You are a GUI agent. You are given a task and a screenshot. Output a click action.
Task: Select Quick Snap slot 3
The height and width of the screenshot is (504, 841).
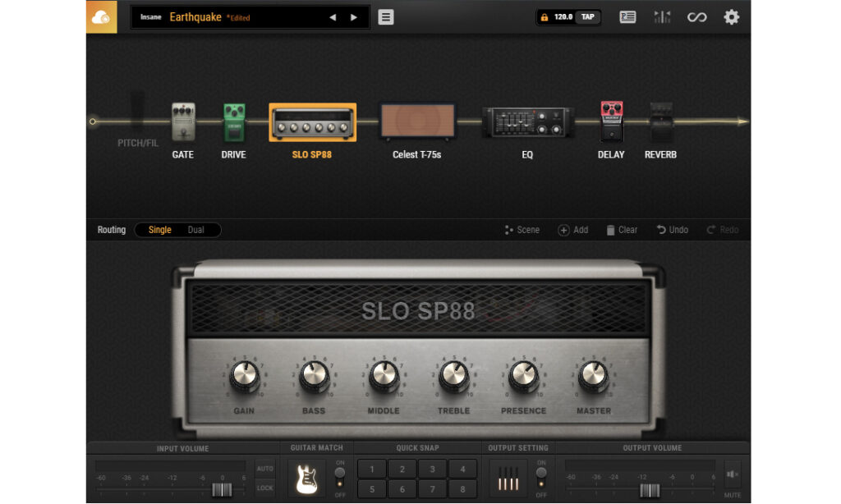click(x=432, y=470)
